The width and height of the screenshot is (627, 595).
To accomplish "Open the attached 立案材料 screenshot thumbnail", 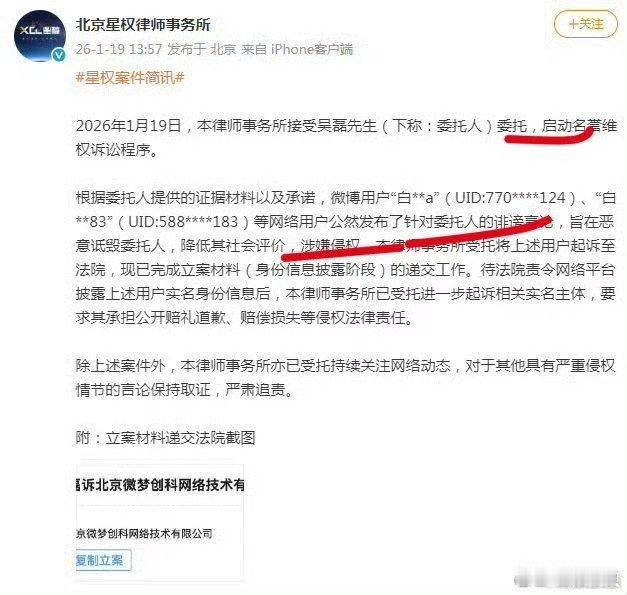I will tap(160, 520).
